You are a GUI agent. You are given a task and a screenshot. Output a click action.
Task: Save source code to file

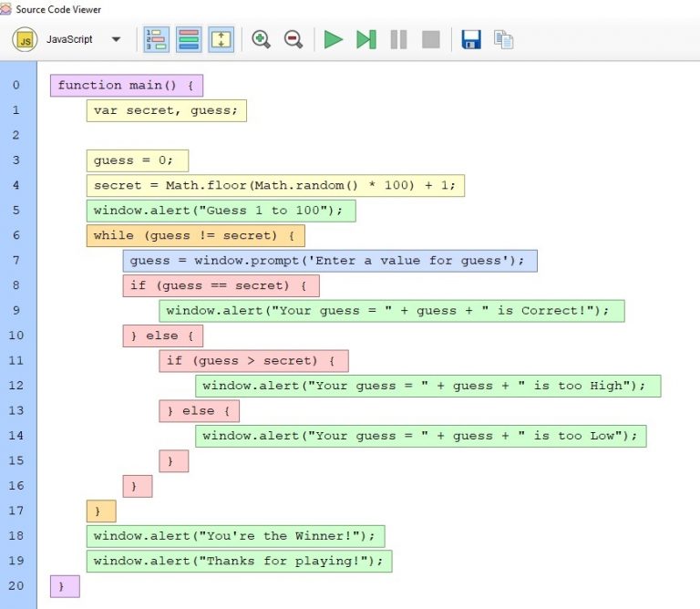click(471, 40)
